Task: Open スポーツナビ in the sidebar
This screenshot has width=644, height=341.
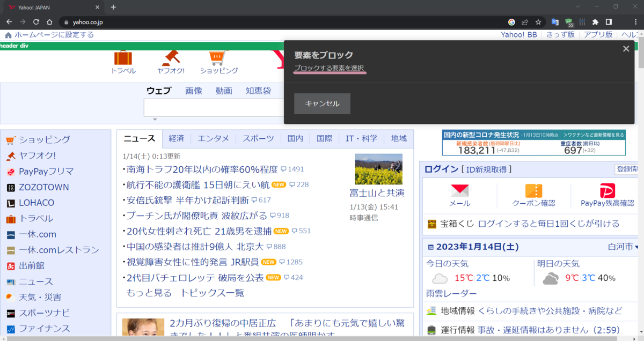Action: (x=45, y=313)
